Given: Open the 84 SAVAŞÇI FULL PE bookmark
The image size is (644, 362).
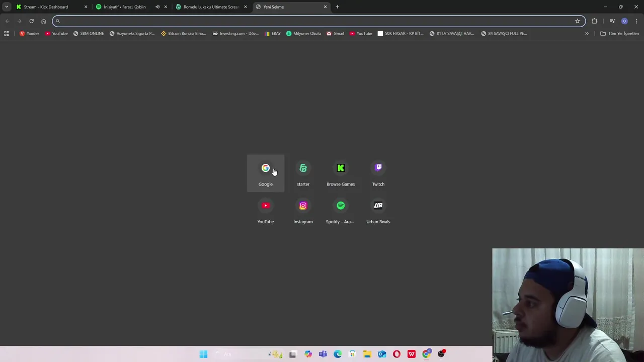Looking at the screenshot, I should [504, 34].
